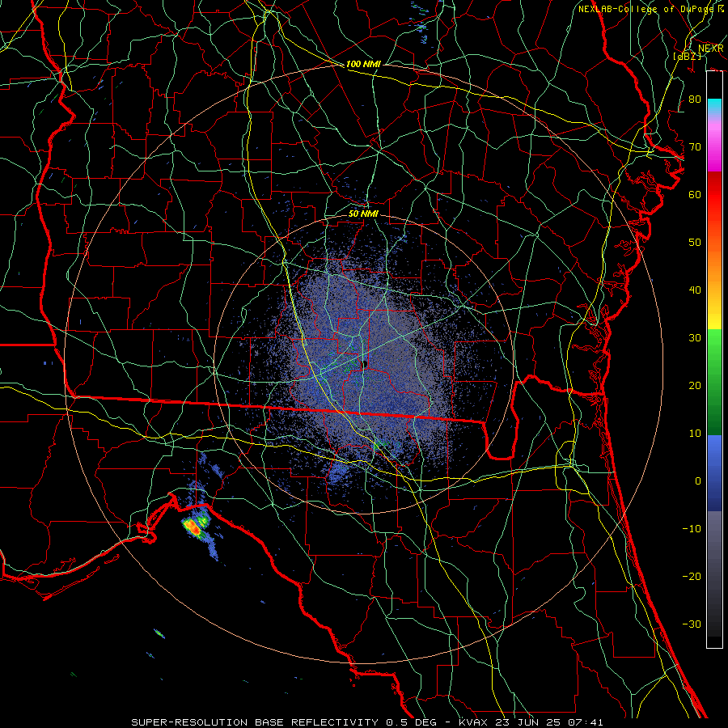Click the -20 value on the dBZ scale
This screenshot has height=728, width=728.
click(x=692, y=576)
